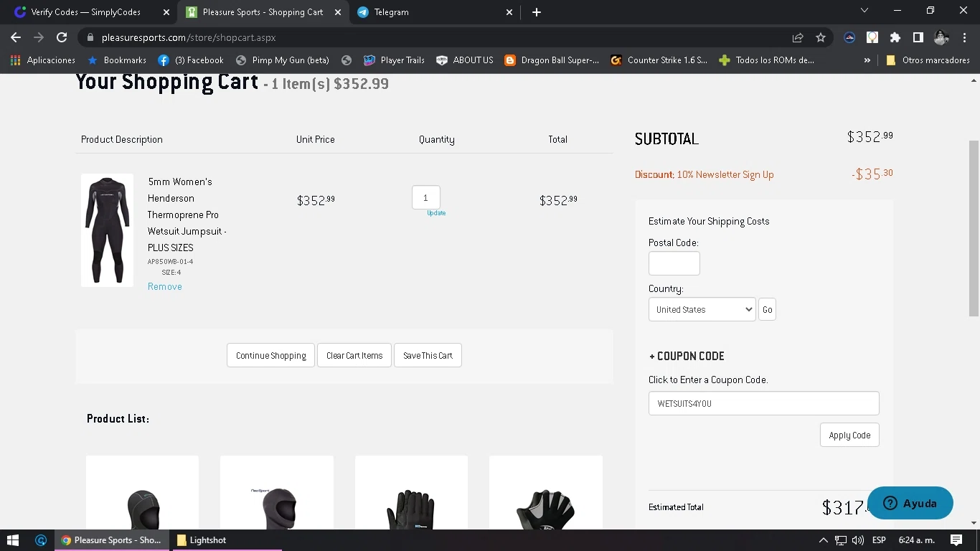Image resolution: width=980 pixels, height=551 pixels.
Task: Click Clear Cart Items button
Action: pos(354,355)
